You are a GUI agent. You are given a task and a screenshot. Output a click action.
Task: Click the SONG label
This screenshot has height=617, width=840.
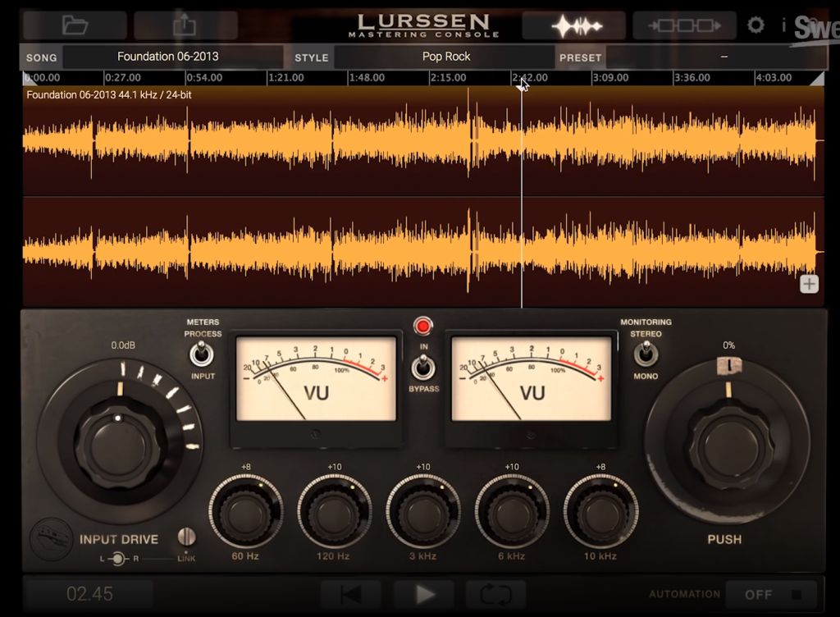click(41, 57)
